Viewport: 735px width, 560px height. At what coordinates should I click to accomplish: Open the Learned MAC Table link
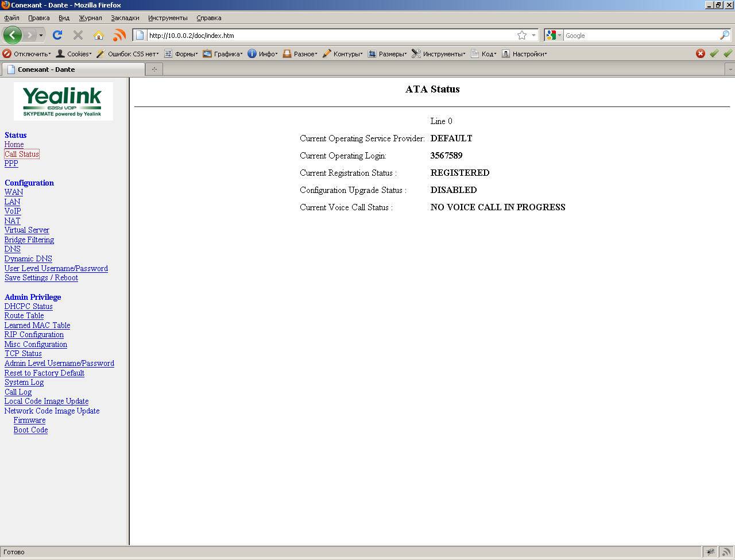tap(37, 326)
